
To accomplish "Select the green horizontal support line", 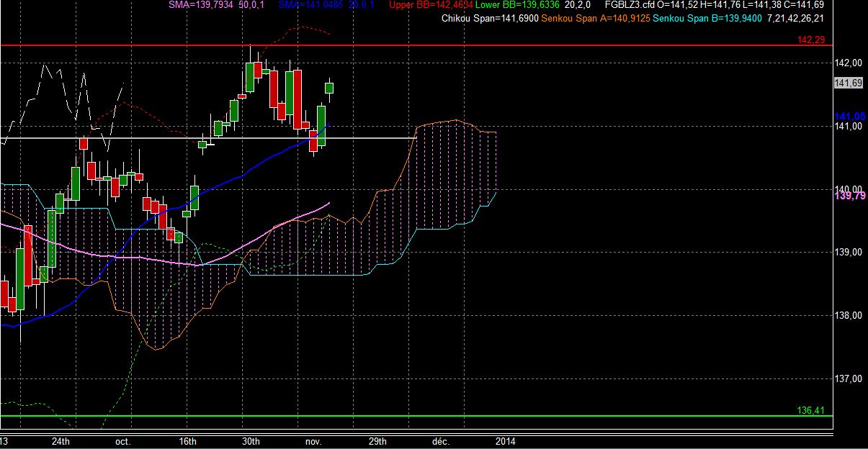I will [416, 416].
